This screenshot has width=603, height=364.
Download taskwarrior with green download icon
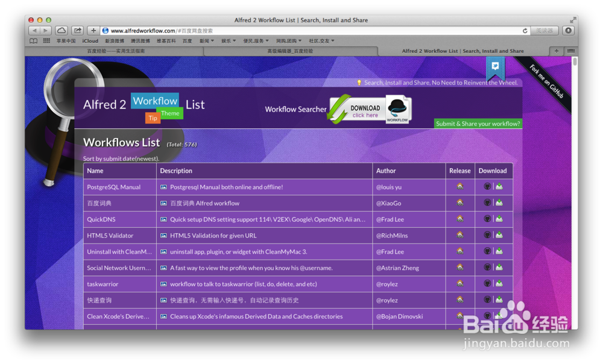tap(499, 283)
